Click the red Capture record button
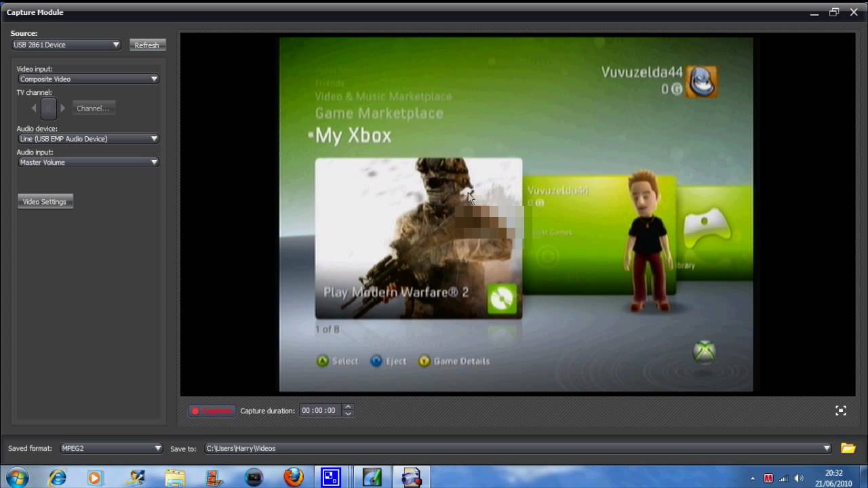This screenshot has height=488, width=868. [x=212, y=411]
